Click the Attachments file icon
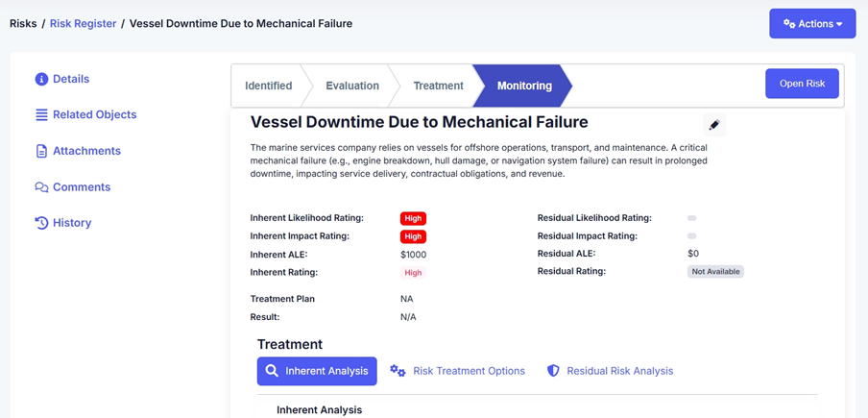 click(41, 152)
